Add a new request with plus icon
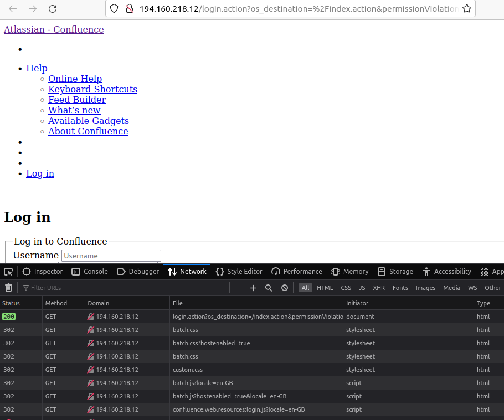 tap(254, 288)
